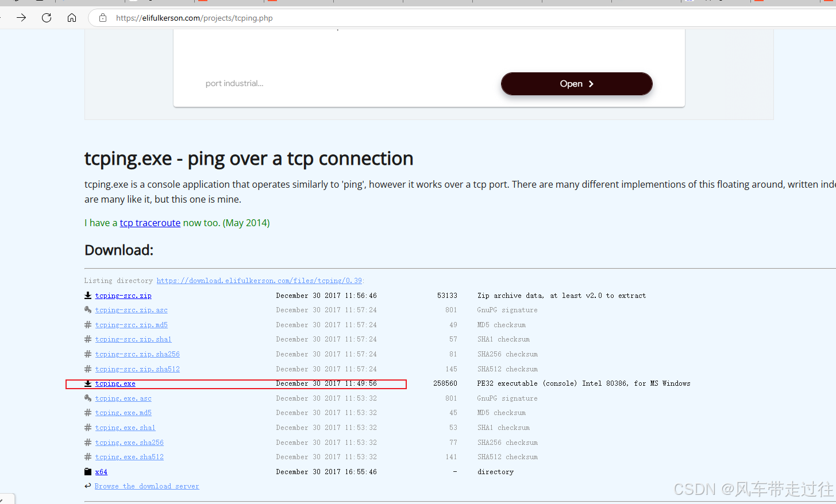This screenshot has width=836, height=504.
Task: Open tcping.exe.sha512 checksum
Action: click(x=129, y=457)
